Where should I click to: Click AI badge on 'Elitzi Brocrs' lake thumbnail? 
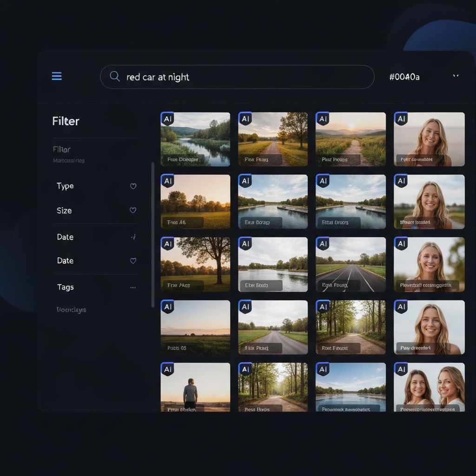[323, 181]
